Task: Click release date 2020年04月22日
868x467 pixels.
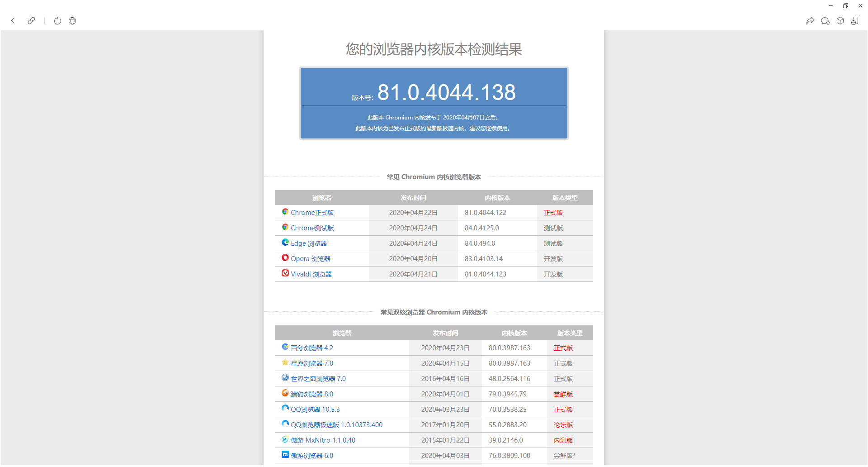Action: (413, 213)
